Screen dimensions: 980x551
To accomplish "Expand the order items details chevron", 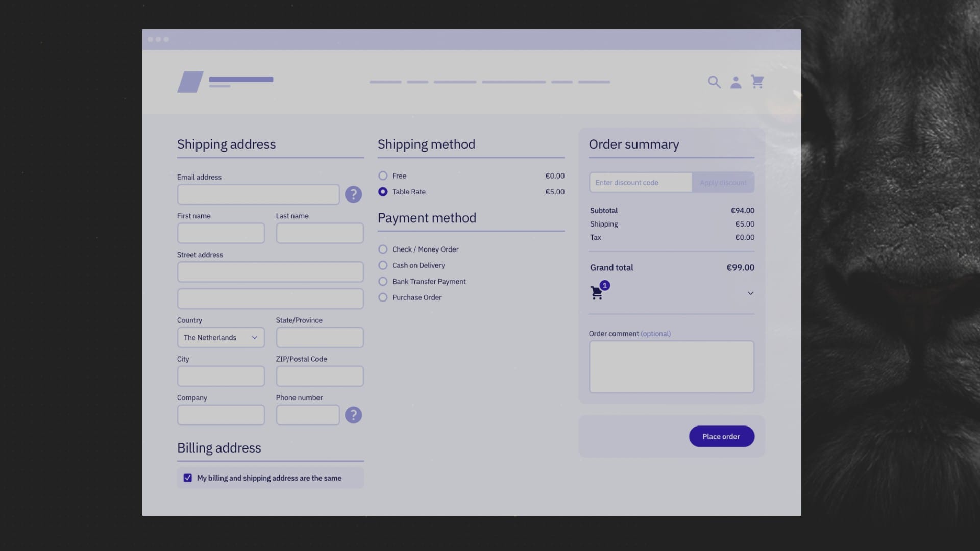I will coord(750,293).
